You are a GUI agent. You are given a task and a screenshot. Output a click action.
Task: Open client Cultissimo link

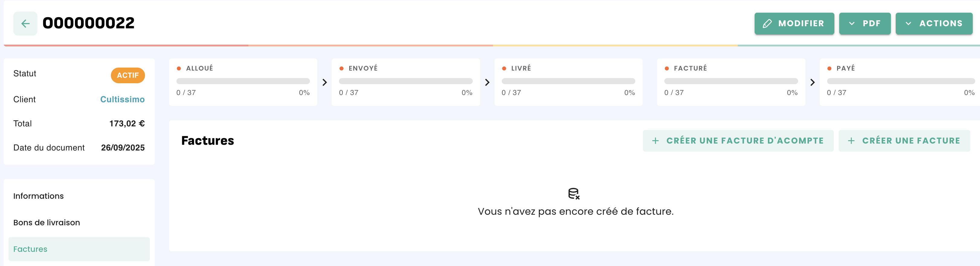tap(122, 99)
